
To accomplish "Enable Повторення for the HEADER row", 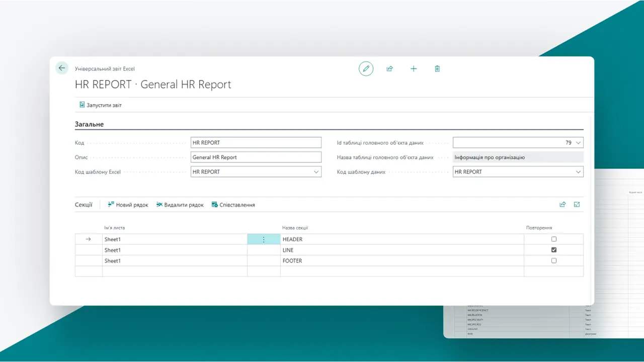I will tap(553, 239).
